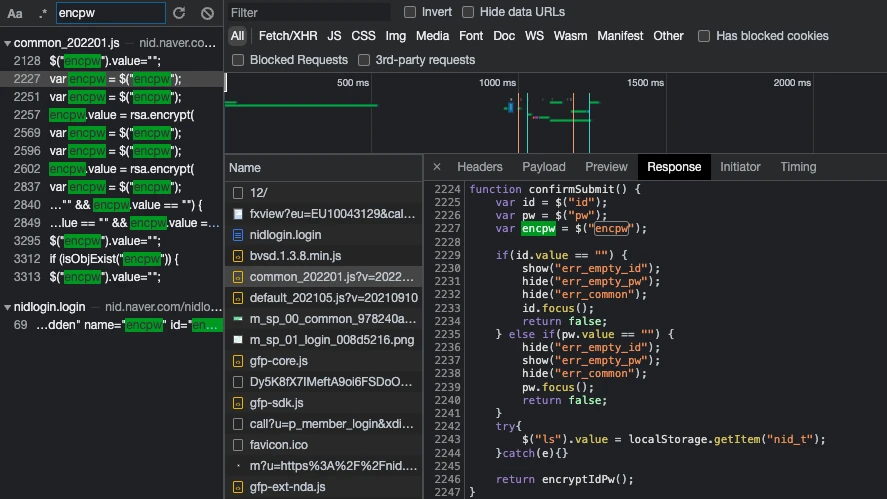Open search result at line 2251

pyautogui.click(x=112, y=97)
